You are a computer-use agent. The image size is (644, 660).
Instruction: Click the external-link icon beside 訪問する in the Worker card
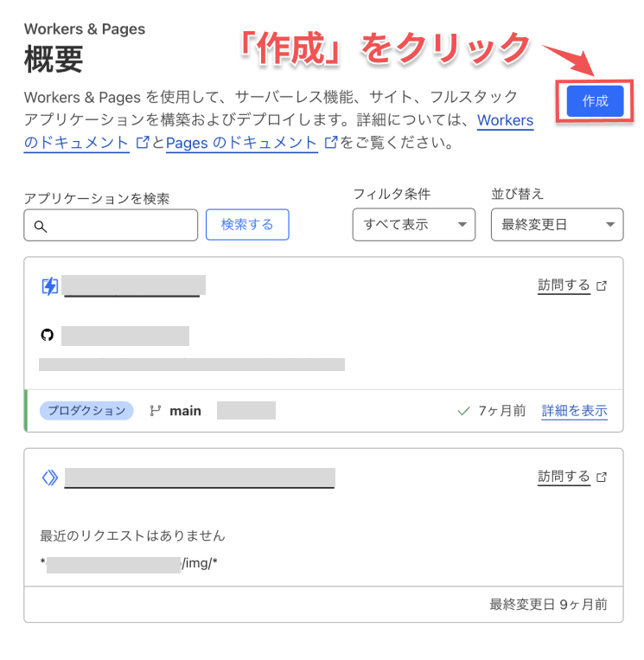point(602,477)
